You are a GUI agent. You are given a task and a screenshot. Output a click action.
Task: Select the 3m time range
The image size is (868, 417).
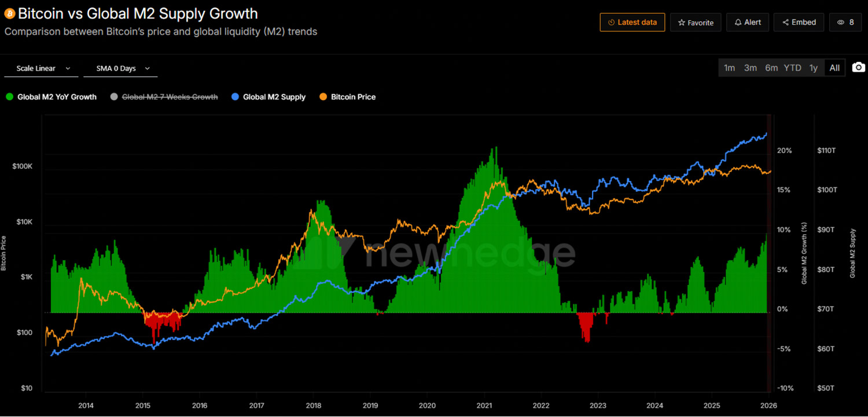[750, 68]
